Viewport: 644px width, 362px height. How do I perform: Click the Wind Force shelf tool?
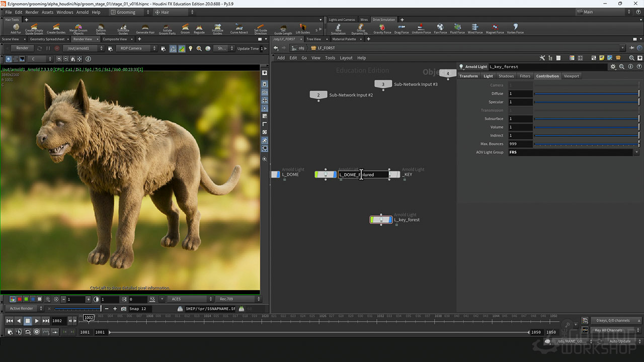475,28
